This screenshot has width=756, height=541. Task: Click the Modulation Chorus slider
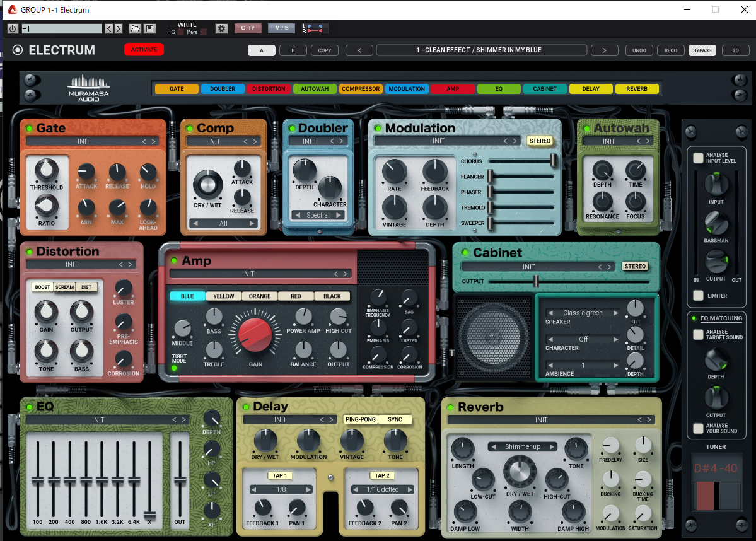coord(521,161)
